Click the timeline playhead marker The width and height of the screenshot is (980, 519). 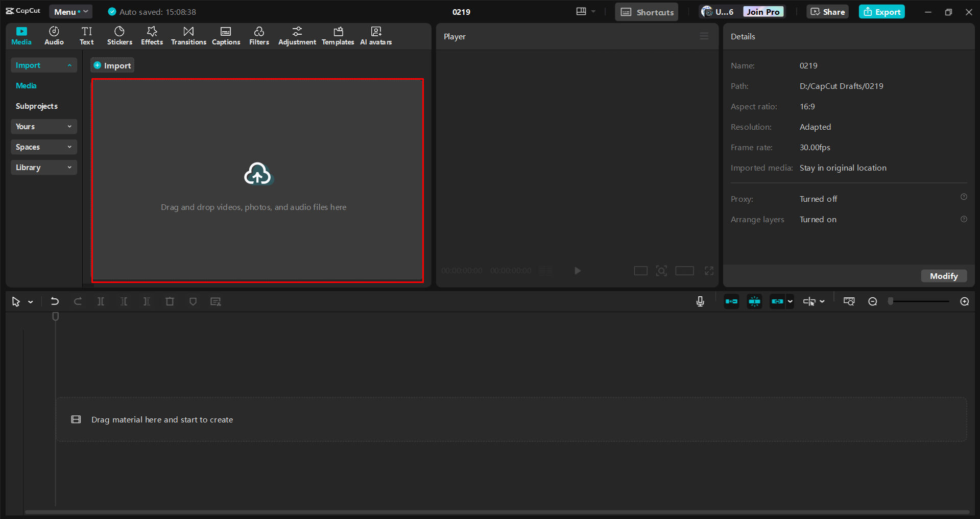coord(56,317)
